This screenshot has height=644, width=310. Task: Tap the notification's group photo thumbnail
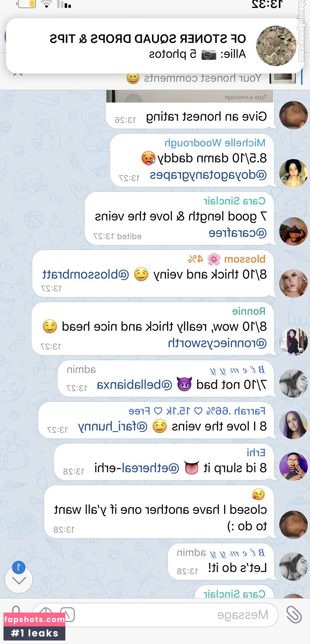pos(276,46)
